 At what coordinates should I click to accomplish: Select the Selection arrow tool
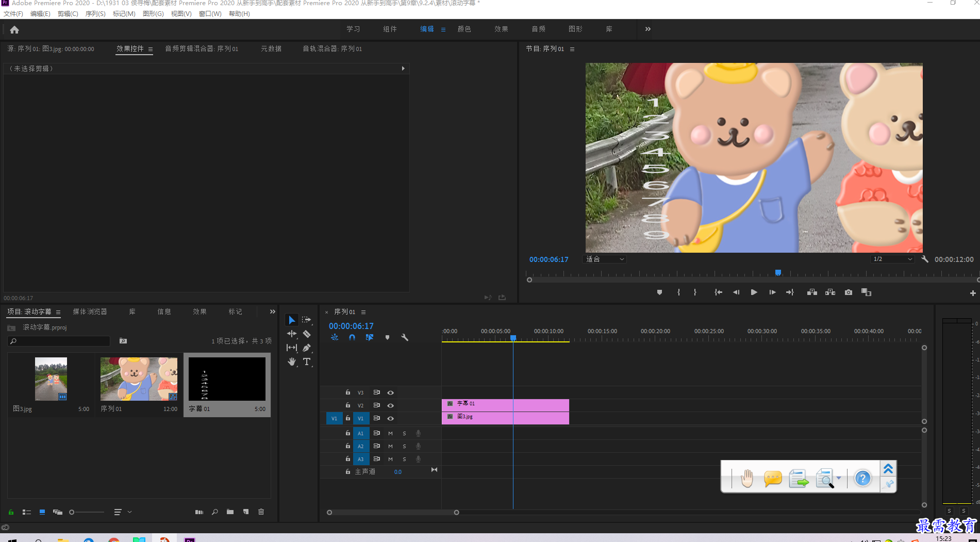coord(292,320)
